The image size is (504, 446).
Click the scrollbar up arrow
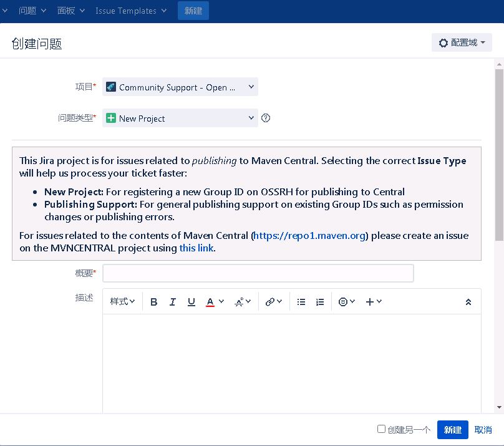(499, 64)
